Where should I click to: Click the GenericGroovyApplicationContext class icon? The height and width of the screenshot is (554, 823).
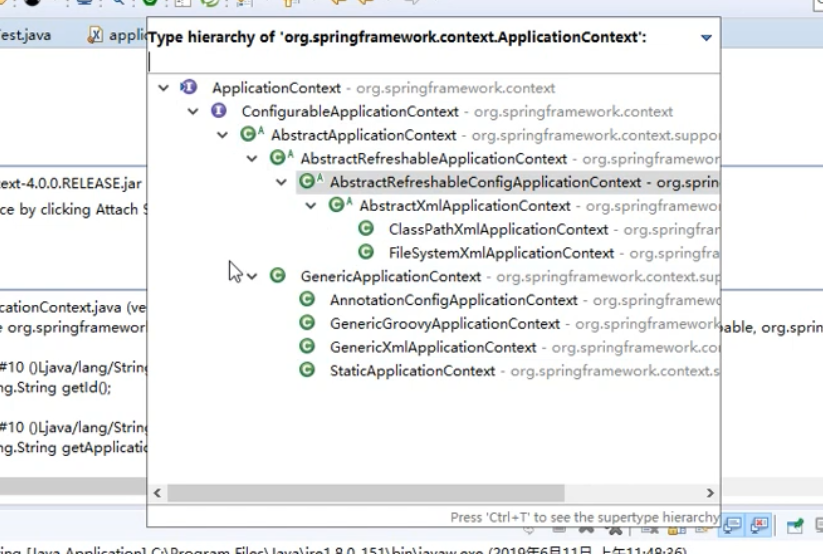[307, 322]
